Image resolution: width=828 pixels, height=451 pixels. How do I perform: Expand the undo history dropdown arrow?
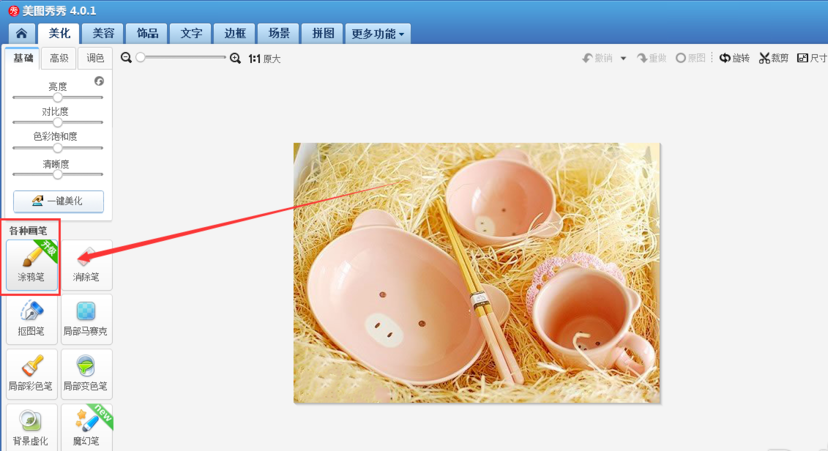pyautogui.click(x=623, y=59)
